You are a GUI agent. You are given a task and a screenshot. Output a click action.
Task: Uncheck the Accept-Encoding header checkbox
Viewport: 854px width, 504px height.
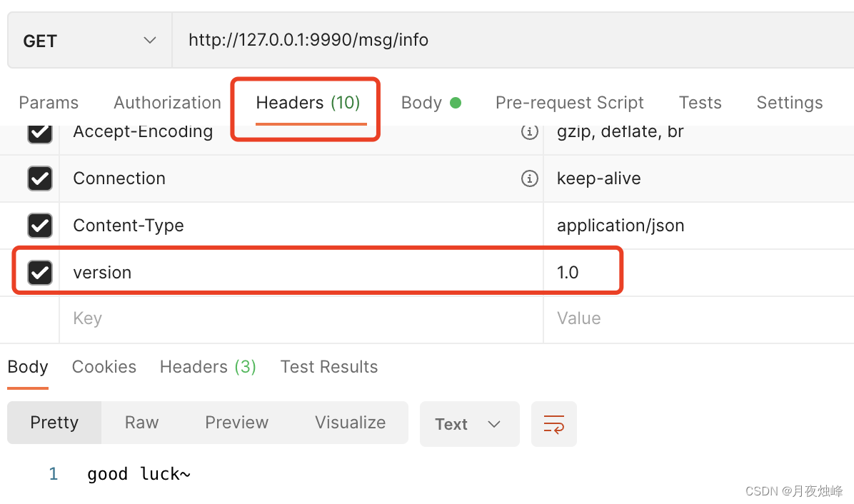(40, 132)
